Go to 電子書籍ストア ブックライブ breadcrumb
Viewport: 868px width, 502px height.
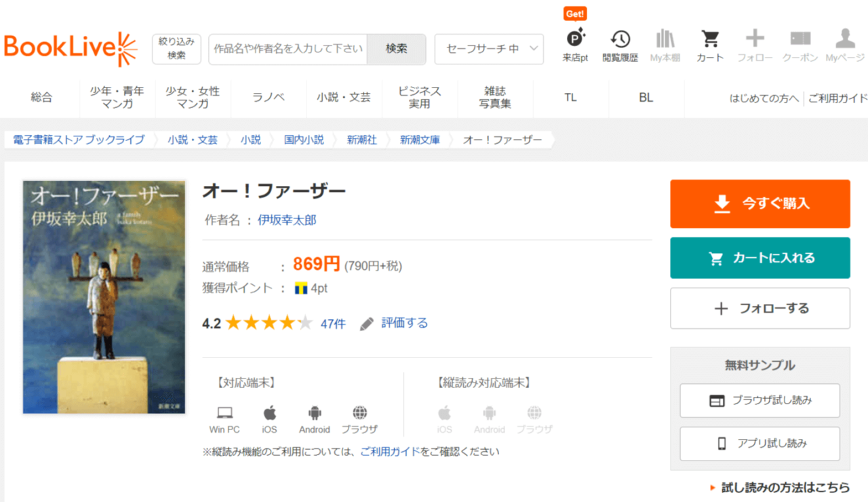(x=79, y=140)
